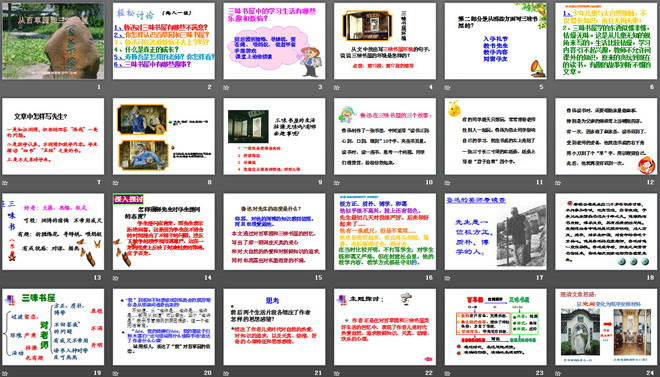Screen dimensions: 660x377
Task: Click the animation star icon under slide 12
Action: pos(558,183)
